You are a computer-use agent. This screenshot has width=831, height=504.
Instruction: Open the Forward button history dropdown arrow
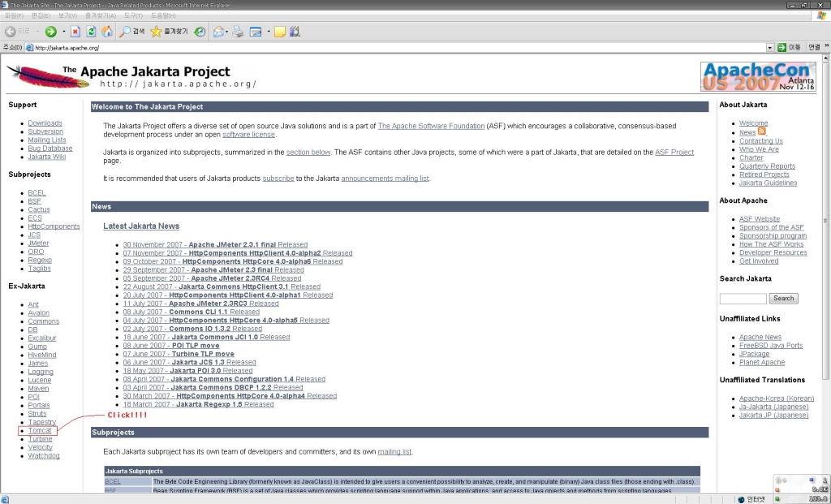click(x=63, y=32)
